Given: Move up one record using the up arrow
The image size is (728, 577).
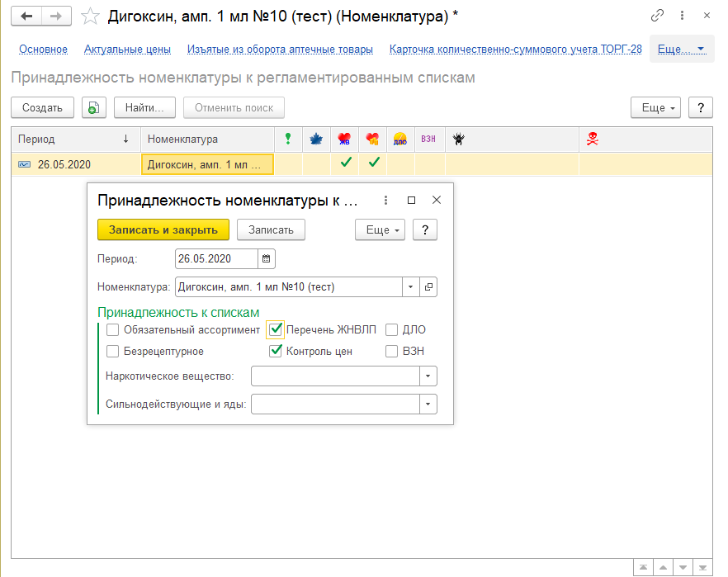Looking at the screenshot, I should (663, 568).
